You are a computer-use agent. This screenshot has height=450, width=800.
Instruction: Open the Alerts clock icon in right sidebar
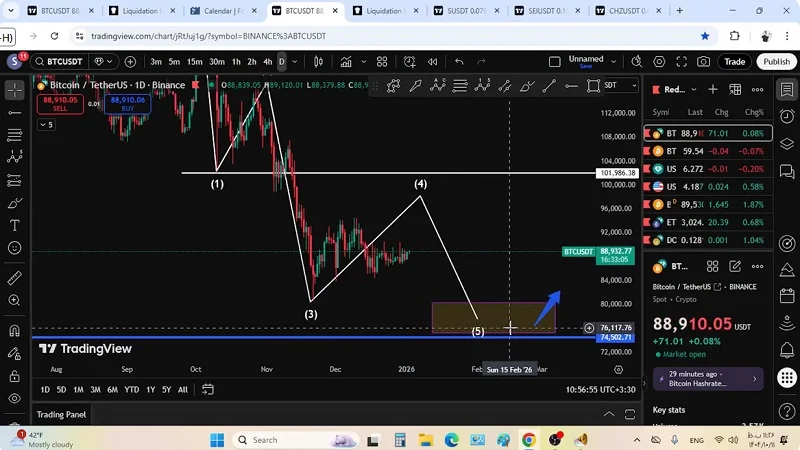pyautogui.click(x=786, y=117)
